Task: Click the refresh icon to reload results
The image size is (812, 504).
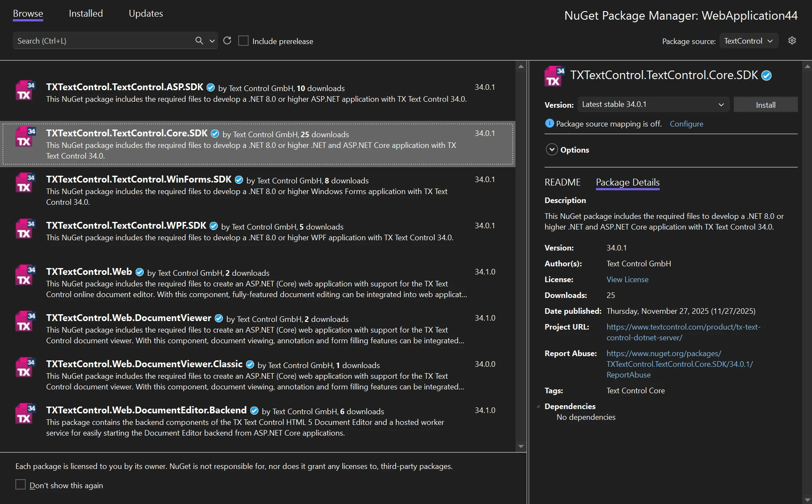Action: tap(227, 40)
